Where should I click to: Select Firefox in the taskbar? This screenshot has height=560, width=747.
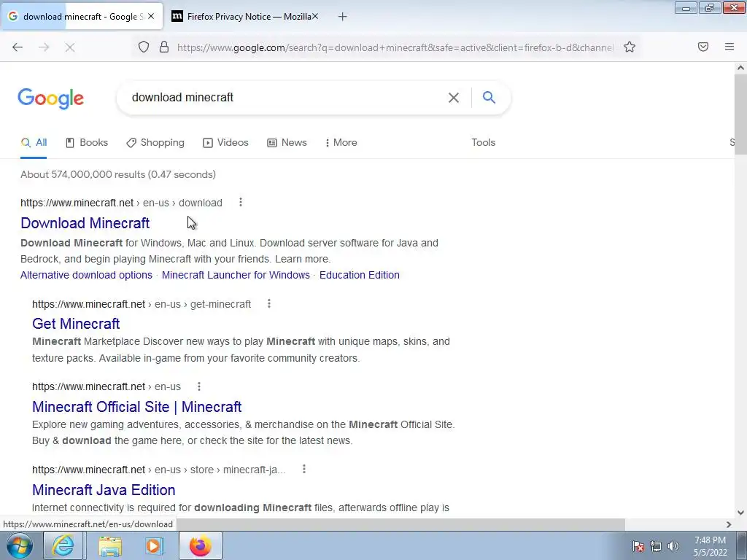click(201, 545)
